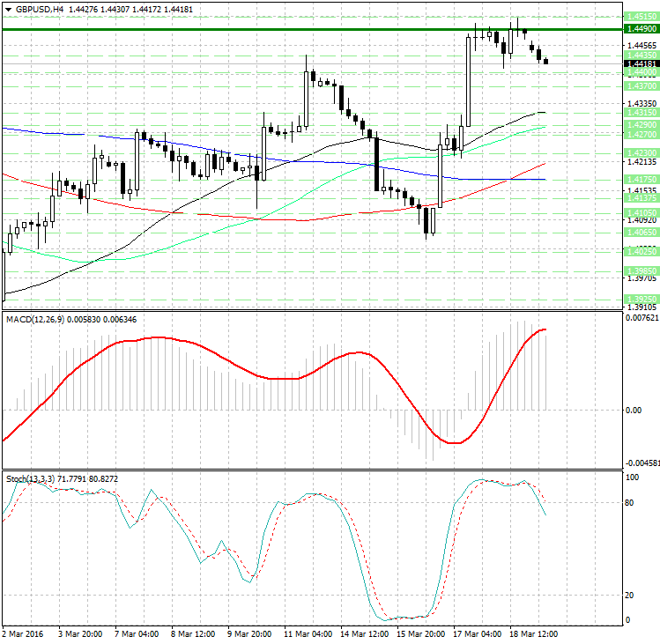660x644 pixels.
Task: Click the 1.40650 level label
Action: click(641, 232)
